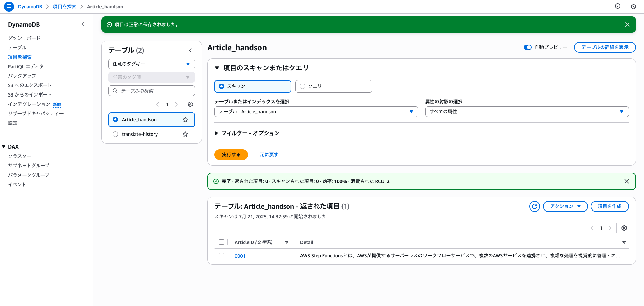Viewport: 644px width, 306px height.
Task: Favorite the translate-history table star
Action: (185, 134)
